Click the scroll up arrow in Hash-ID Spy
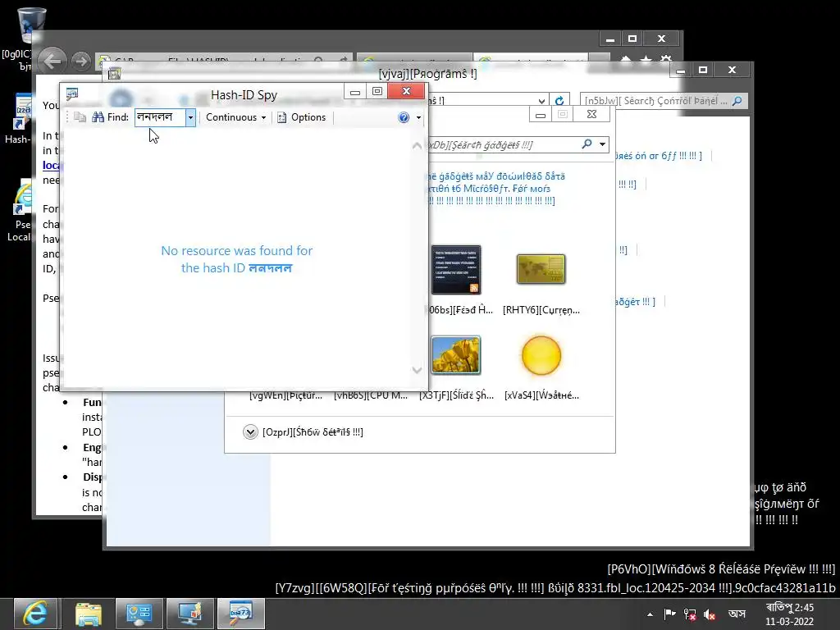840x630 pixels. tap(417, 145)
